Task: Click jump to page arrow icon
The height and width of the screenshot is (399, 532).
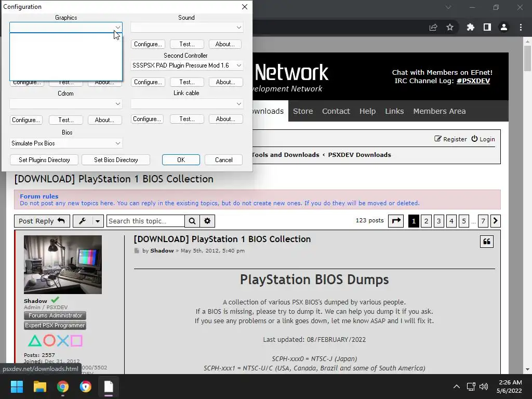Action: pyautogui.click(x=396, y=221)
